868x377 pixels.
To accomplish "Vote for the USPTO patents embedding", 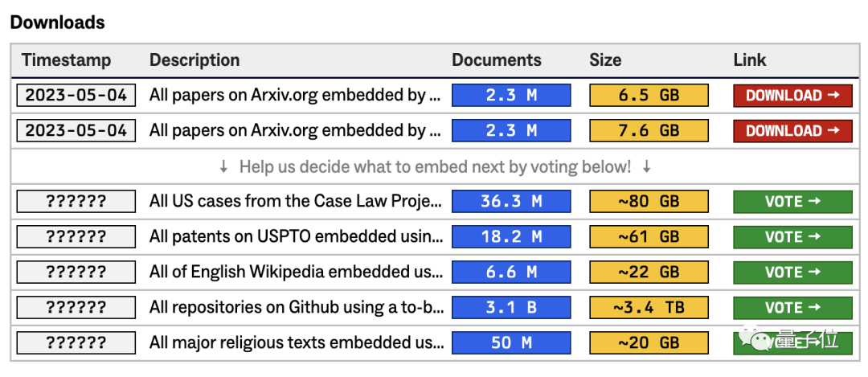I will (x=792, y=237).
